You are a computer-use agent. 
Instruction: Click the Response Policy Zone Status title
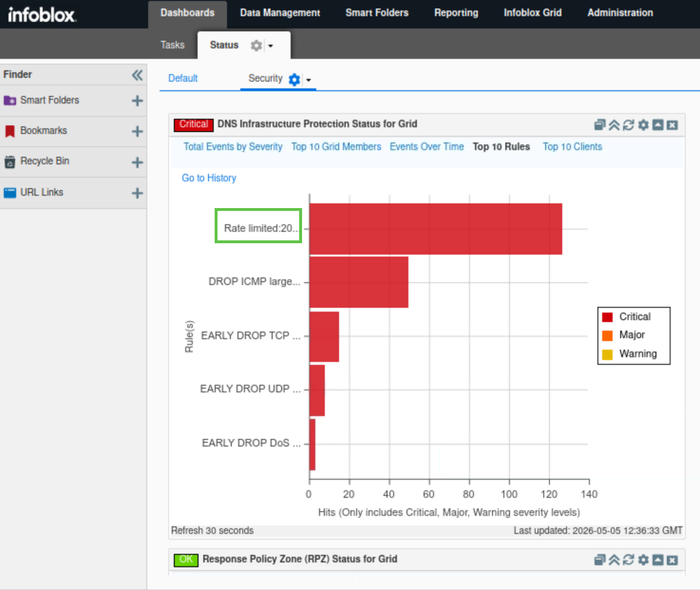[300, 559]
